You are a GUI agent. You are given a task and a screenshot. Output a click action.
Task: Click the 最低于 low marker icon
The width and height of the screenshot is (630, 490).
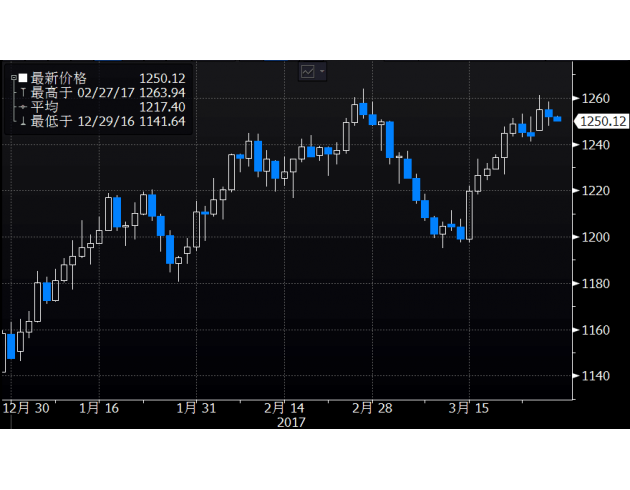23,122
